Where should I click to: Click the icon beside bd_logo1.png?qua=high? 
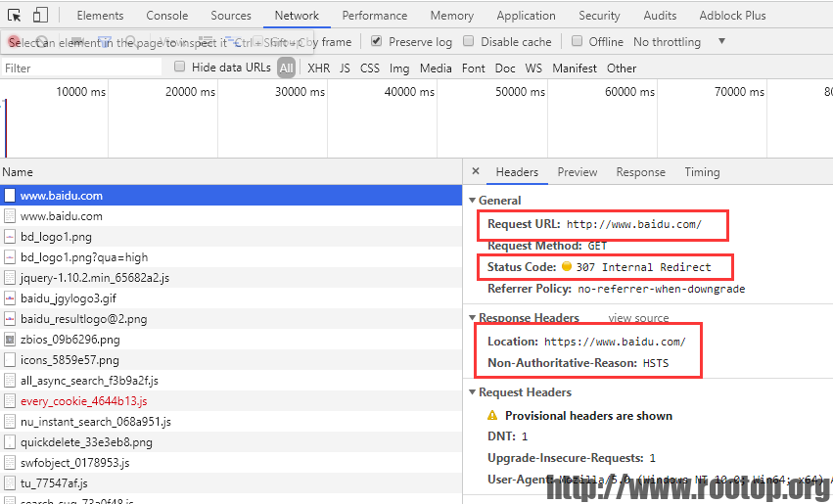coord(10,257)
